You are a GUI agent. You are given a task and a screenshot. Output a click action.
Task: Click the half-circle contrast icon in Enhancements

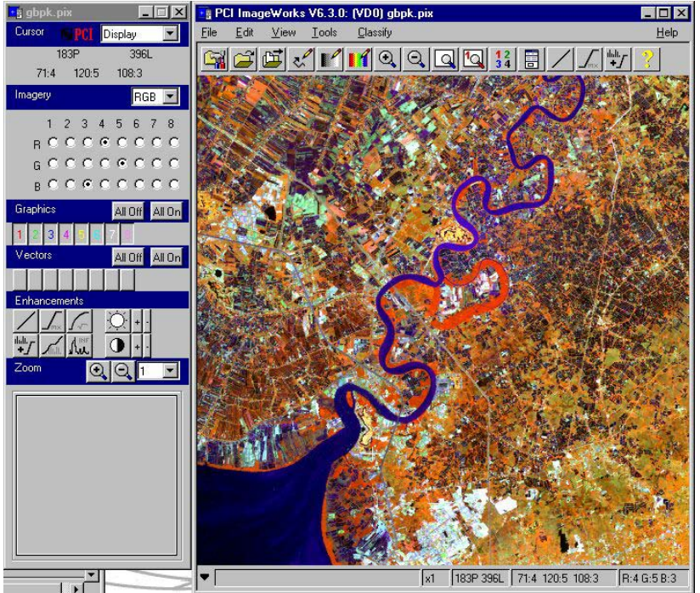(117, 346)
